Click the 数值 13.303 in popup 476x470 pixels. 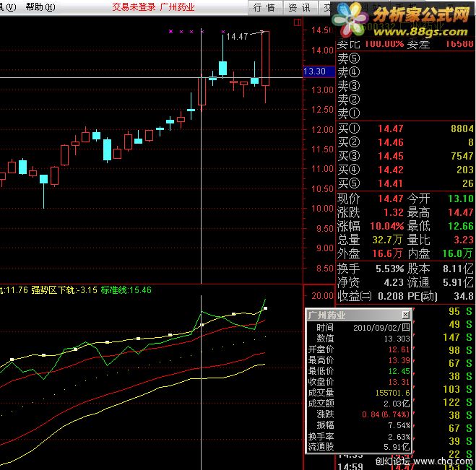click(x=397, y=339)
